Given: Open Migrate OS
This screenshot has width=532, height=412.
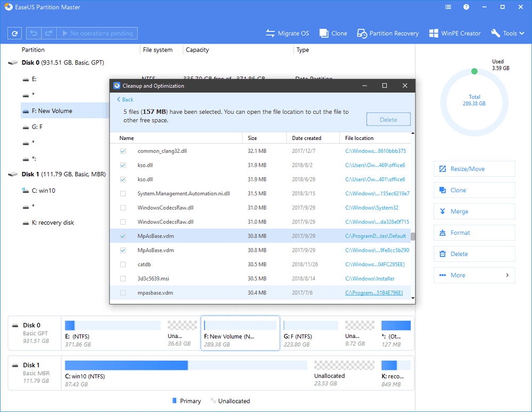Looking at the screenshot, I should 287,33.
